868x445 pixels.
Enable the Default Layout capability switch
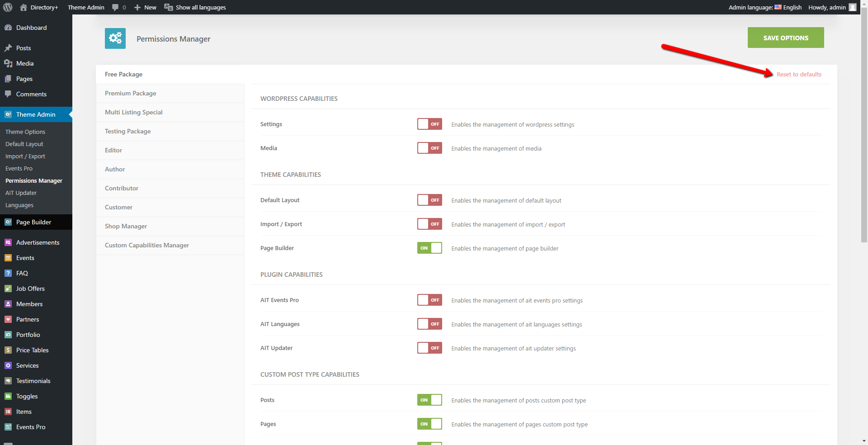coord(429,200)
